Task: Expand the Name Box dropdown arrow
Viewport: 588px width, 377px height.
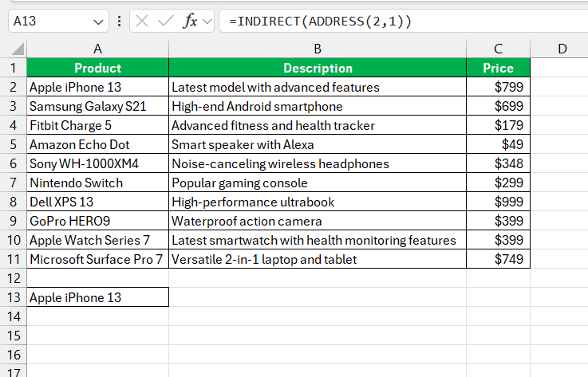Action: [98, 22]
